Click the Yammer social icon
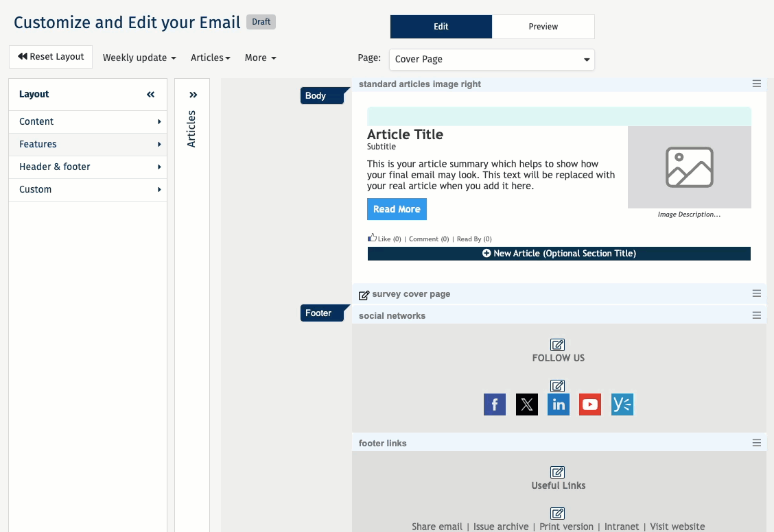 (622, 404)
